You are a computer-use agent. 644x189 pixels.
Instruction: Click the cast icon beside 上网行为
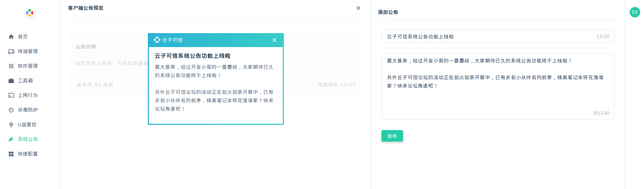[x=11, y=95]
